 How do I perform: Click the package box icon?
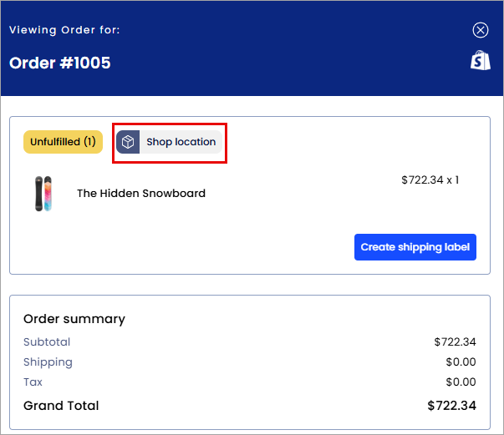pos(128,142)
